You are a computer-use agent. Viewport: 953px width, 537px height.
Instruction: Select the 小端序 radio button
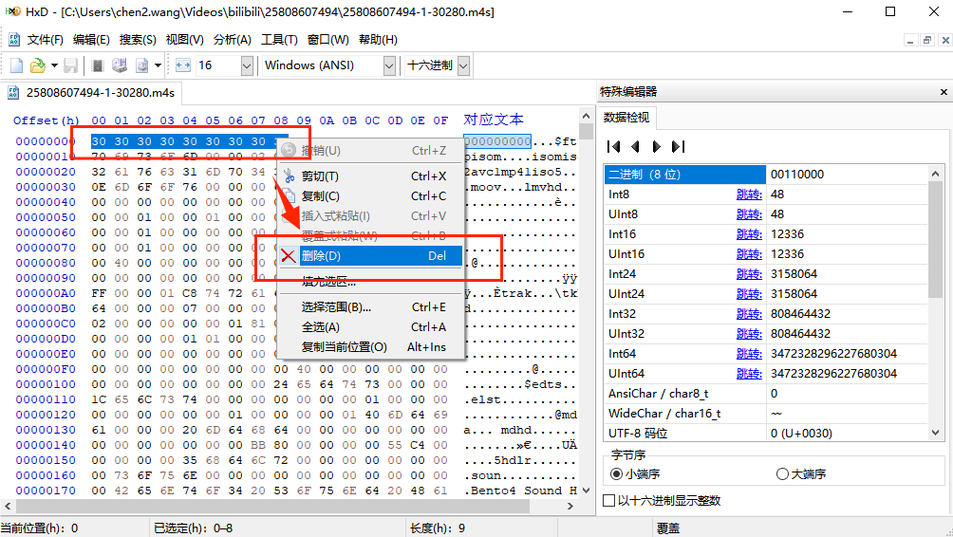(x=616, y=474)
